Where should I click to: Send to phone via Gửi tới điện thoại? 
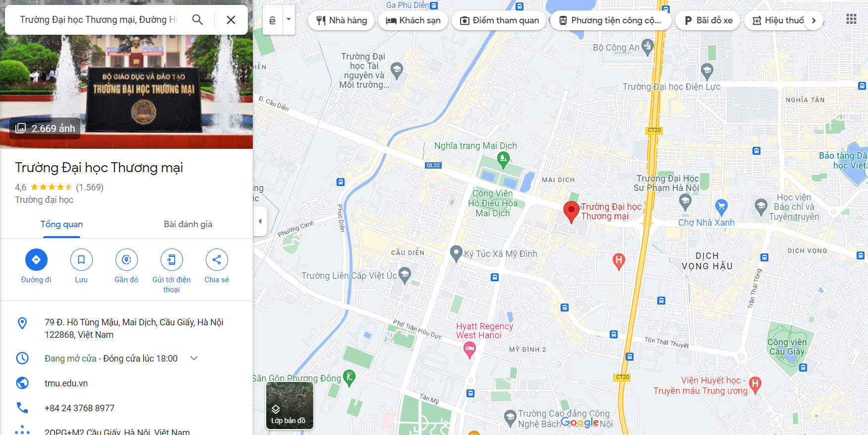(172, 259)
